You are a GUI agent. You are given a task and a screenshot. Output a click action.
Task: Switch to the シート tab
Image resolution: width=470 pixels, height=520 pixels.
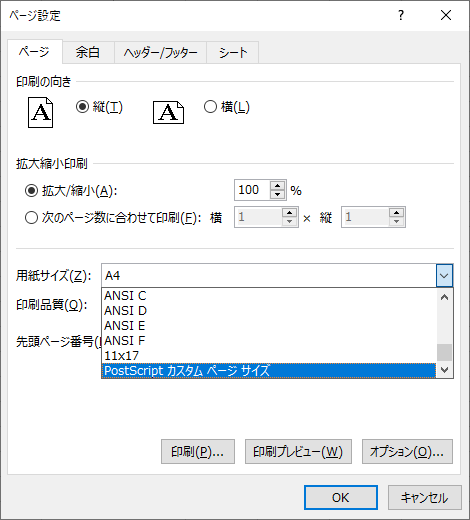point(233,52)
